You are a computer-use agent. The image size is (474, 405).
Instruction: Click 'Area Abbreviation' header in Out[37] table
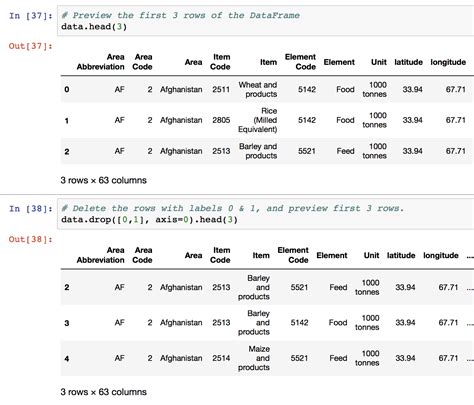click(100, 62)
